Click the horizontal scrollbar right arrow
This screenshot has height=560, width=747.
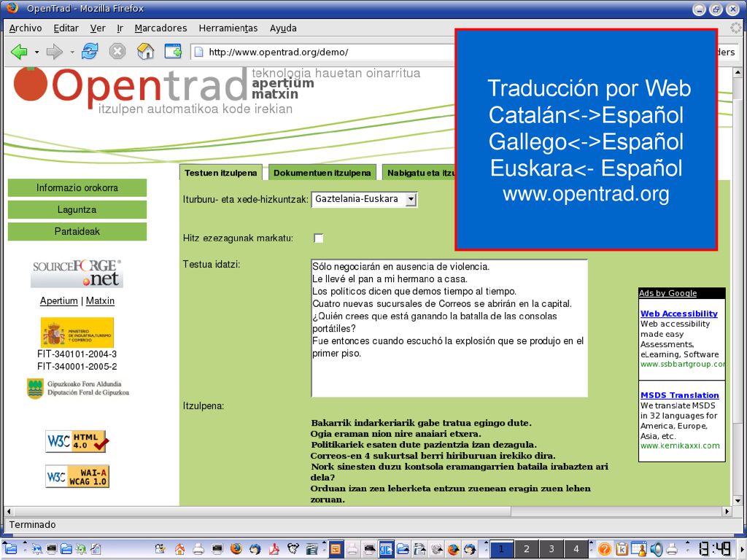click(x=727, y=511)
